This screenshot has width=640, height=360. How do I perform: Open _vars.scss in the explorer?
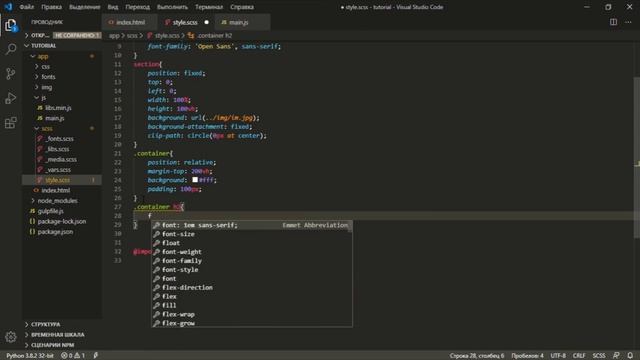pos(62,170)
